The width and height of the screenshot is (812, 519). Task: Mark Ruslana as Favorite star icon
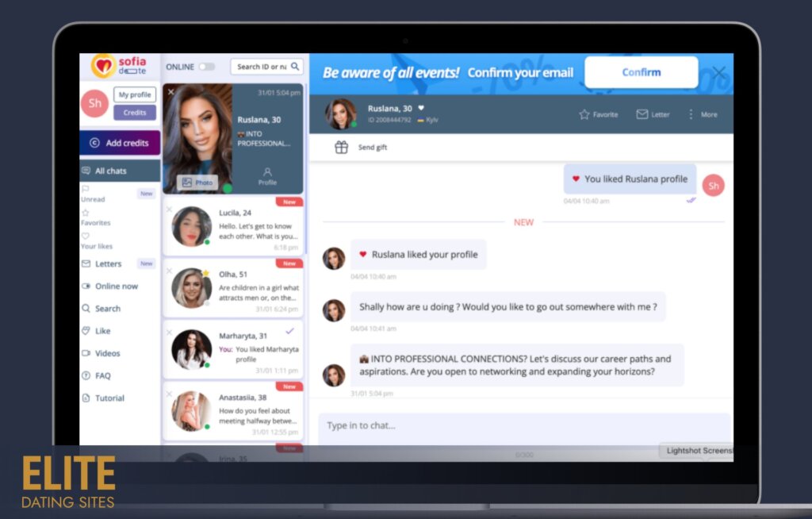[x=584, y=114]
